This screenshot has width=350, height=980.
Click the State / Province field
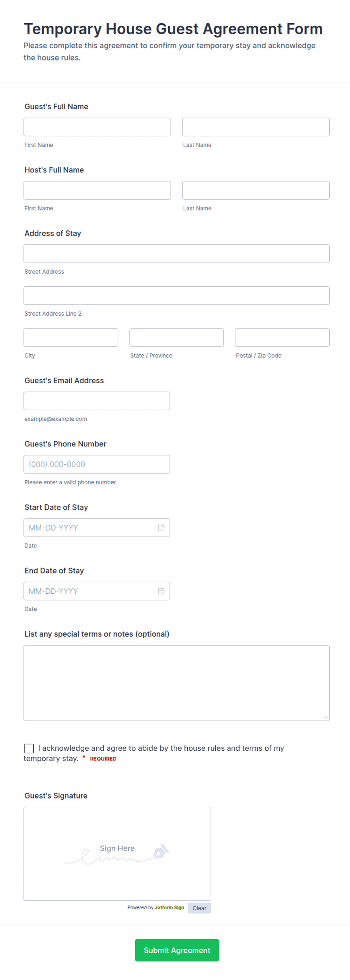pos(177,337)
